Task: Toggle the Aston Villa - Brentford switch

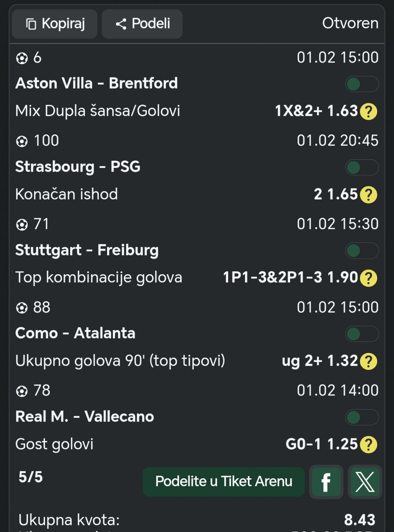Action: pos(361,84)
